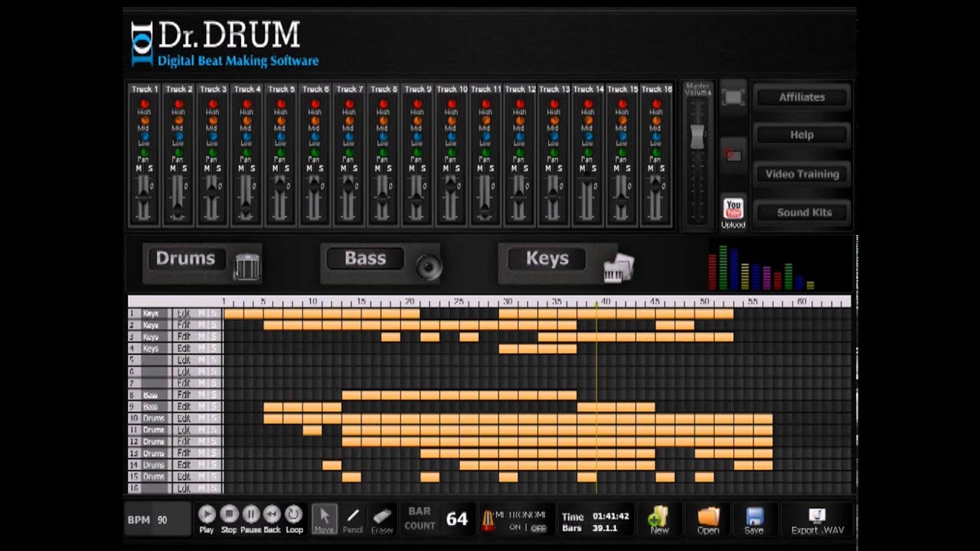Viewport: 980px width, 551px height.
Task: Open the Bass panel
Action: coord(365,259)
